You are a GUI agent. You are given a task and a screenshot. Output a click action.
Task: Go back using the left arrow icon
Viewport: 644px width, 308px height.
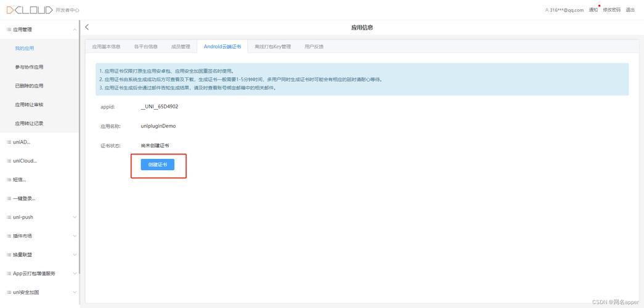(x=87, y=27)
